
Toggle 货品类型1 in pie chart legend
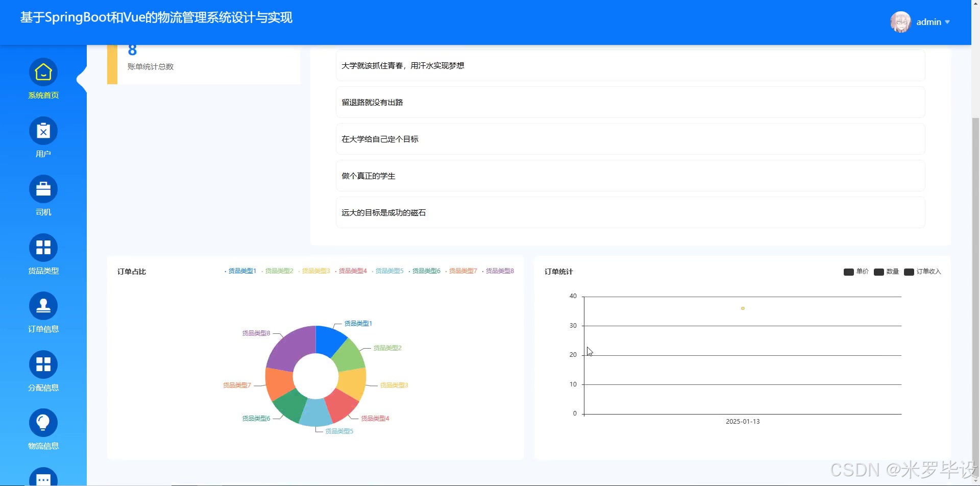coord(240,271)
